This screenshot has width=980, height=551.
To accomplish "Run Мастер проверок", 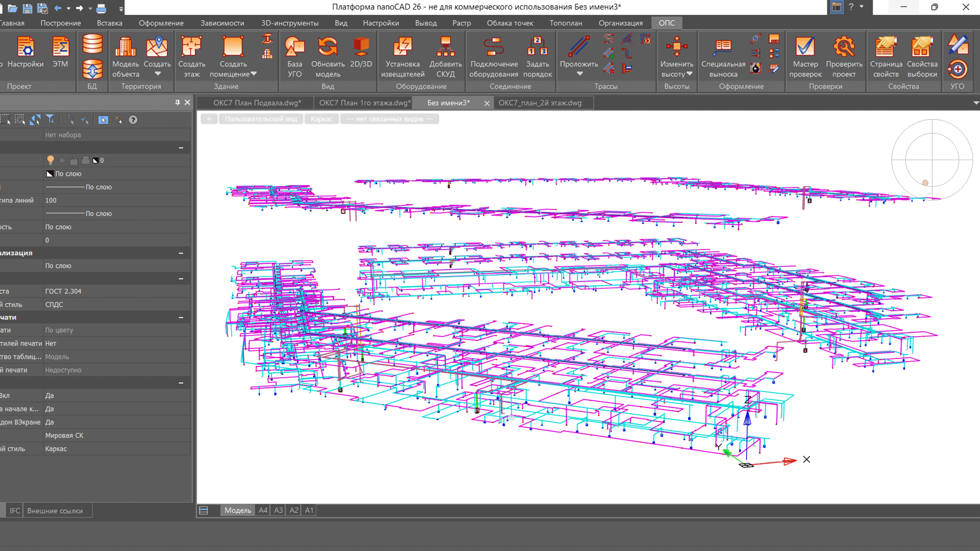I will (805, 57).
